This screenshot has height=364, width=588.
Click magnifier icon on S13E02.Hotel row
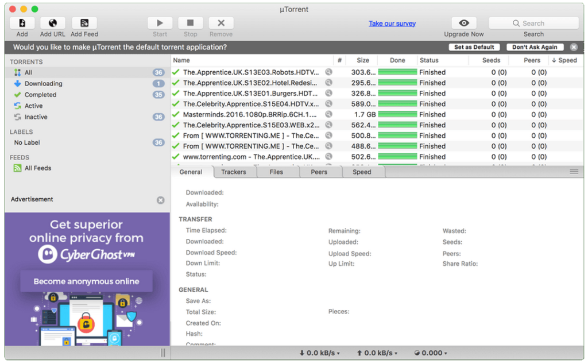click(328, 83)
